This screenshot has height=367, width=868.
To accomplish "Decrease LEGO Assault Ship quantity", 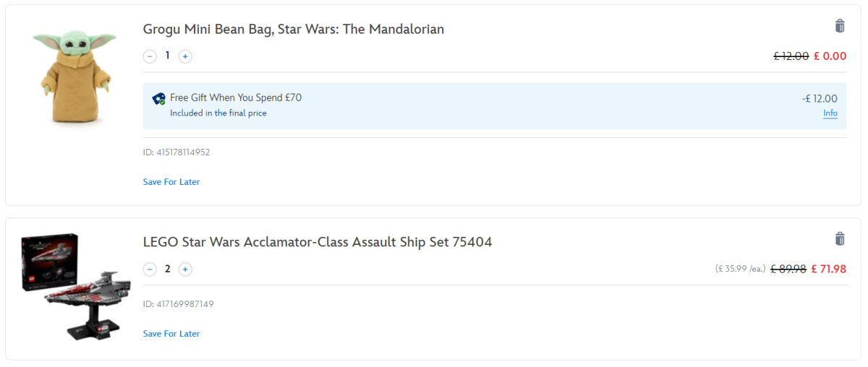I will [x=150, y=269].
